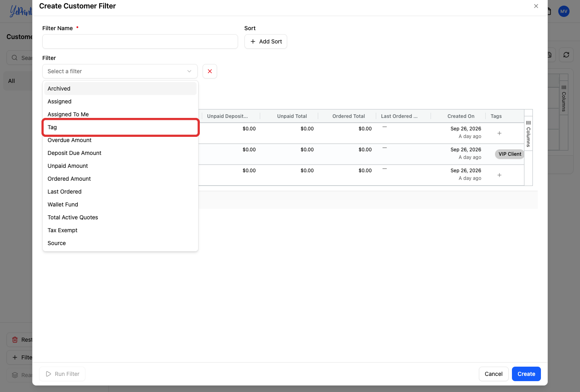Viewport: 580px width, 392px height.
Task: Add a tag using plus in first row
Action: 499,133
